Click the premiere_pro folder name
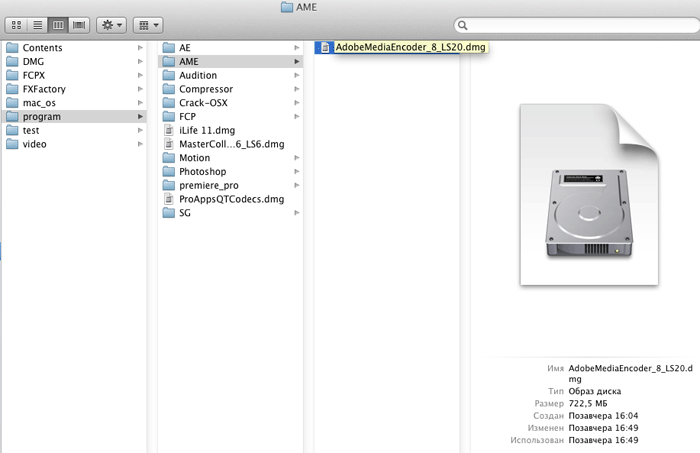 (x=209, y=186)
